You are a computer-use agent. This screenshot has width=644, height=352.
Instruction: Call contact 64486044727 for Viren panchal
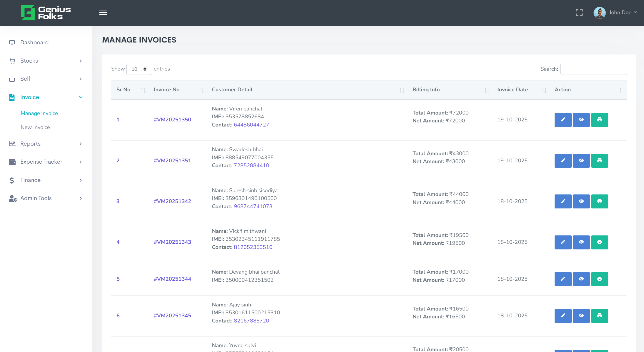pyautogui.click(x=251, y=125)
